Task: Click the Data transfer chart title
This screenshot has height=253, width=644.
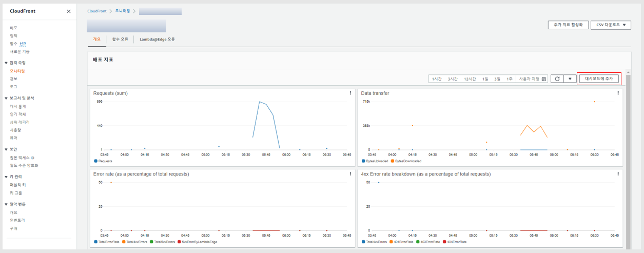Action: tap(375, 93)
